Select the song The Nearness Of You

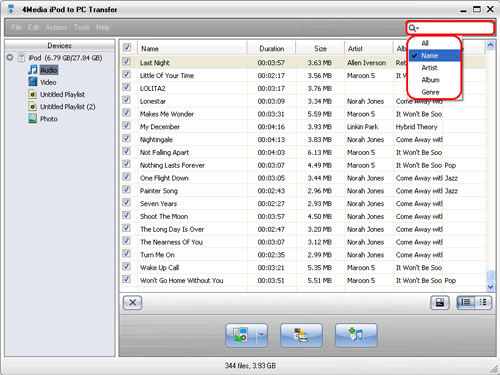pyautogui.click(x=171, y=242)
